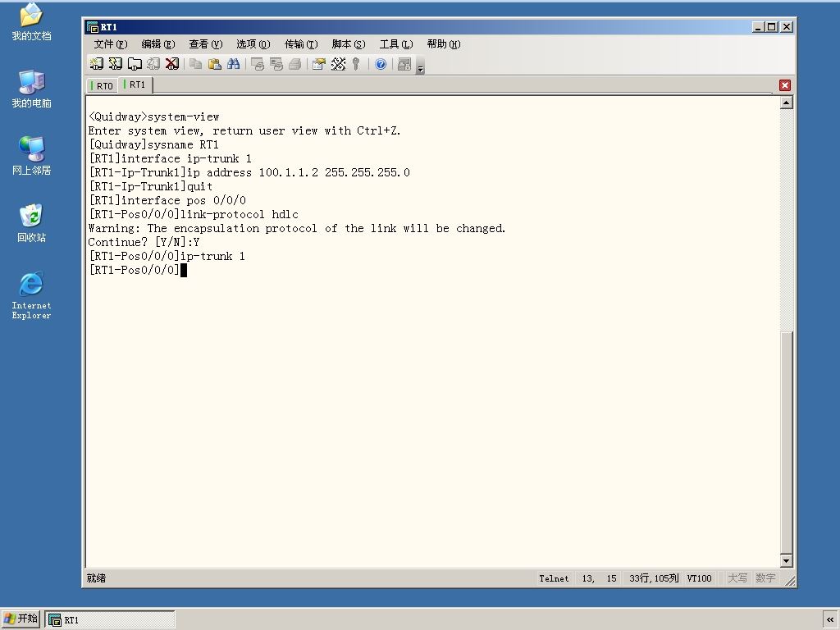The image size is (840, 630).
Task: Click the Connect toolbar icon
Action: (x=97, y=64)
